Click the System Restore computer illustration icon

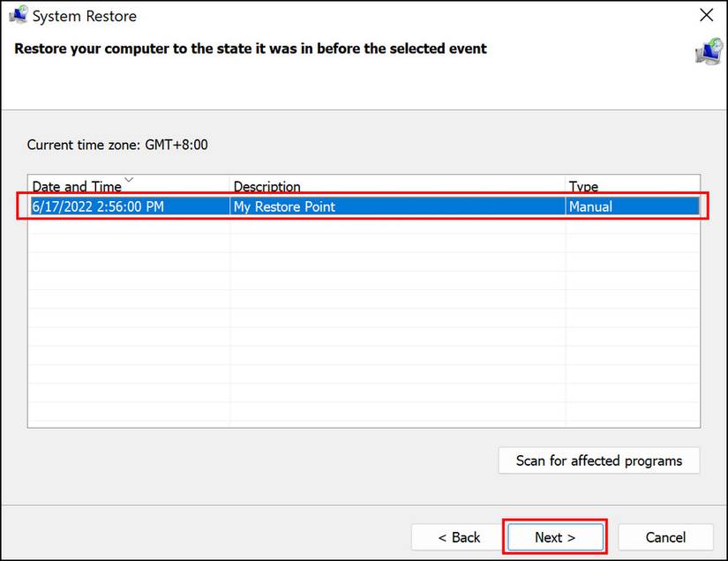[x=709, y=52]
